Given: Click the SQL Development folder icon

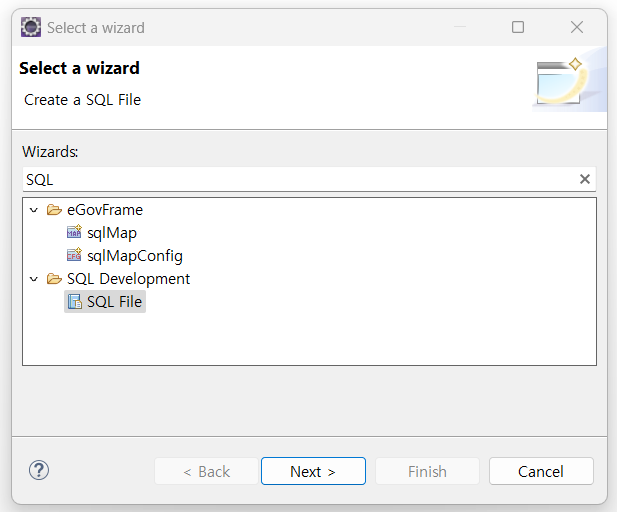Looking at the screenshot, I should (x=54, y=279).
